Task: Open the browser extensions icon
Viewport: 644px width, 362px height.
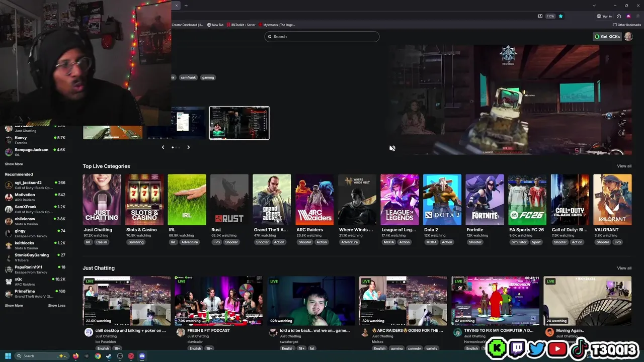Action: (x=619, y=16)
